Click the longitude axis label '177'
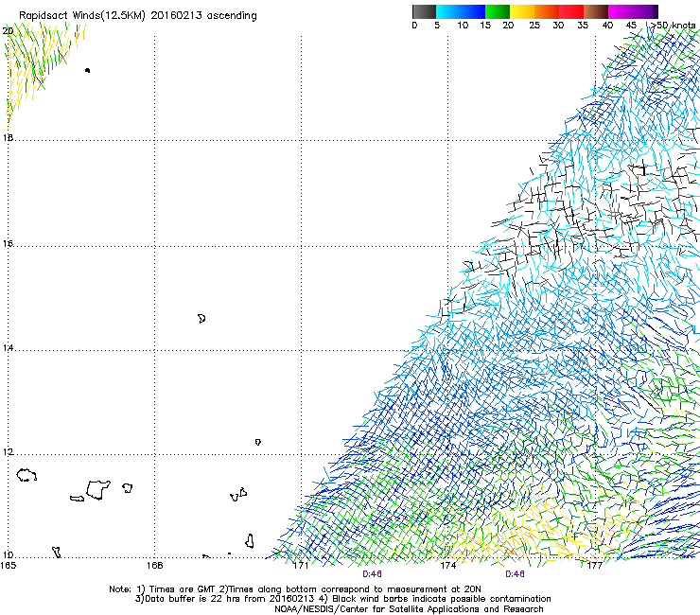Viewport: 700px width, 615px height. coord(595,566)
